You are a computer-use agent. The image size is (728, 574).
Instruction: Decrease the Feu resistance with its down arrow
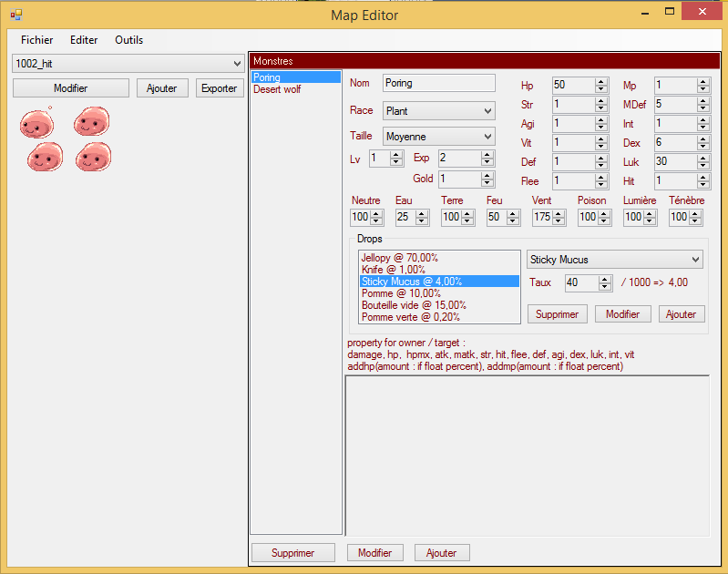513,221
